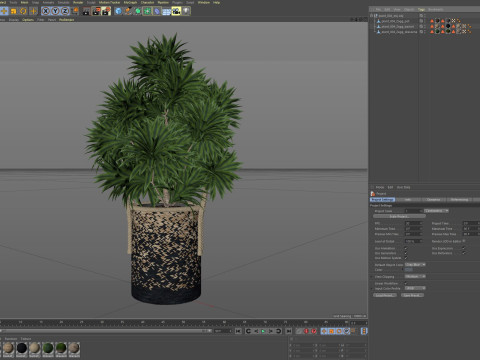
Task: Select the Rotate tool in top toolbar
Action: (x=23, y=11)
